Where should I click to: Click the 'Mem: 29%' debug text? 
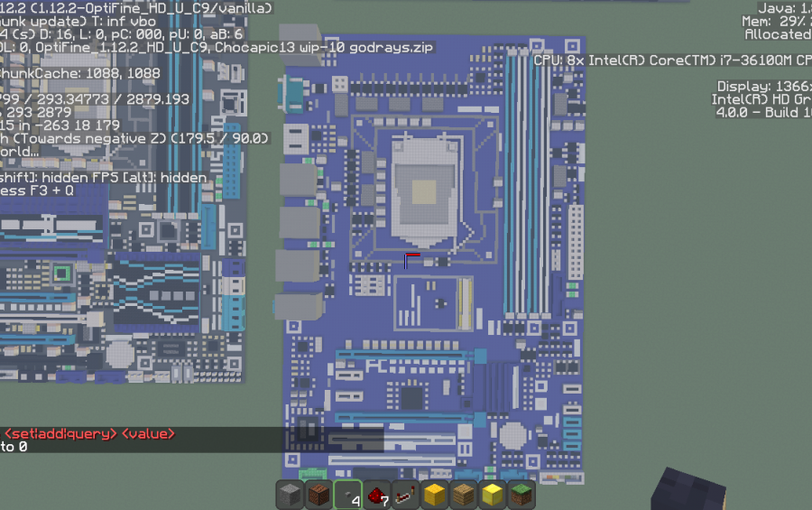pos(776,22)
